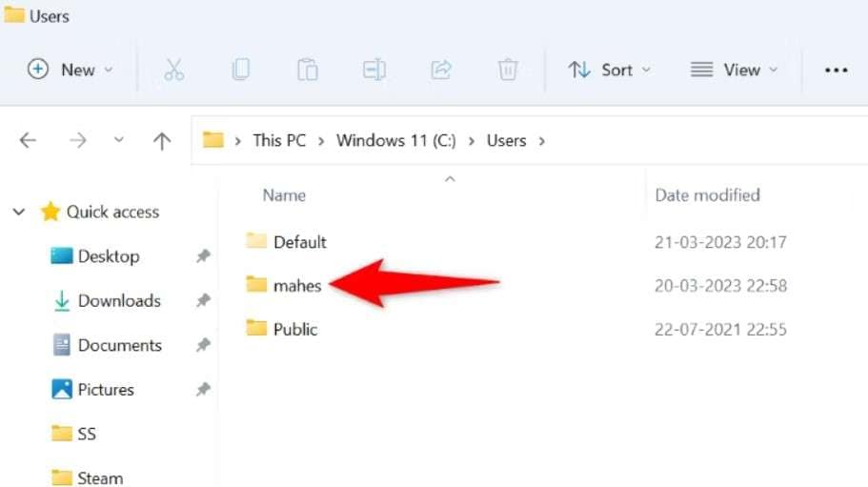Go forward with the right arrow

click(78, 140)
